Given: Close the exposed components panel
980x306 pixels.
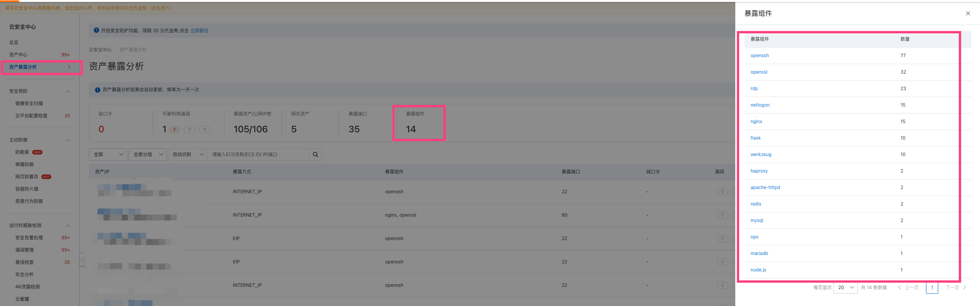Looking at the screenshot, I should 968,13.
